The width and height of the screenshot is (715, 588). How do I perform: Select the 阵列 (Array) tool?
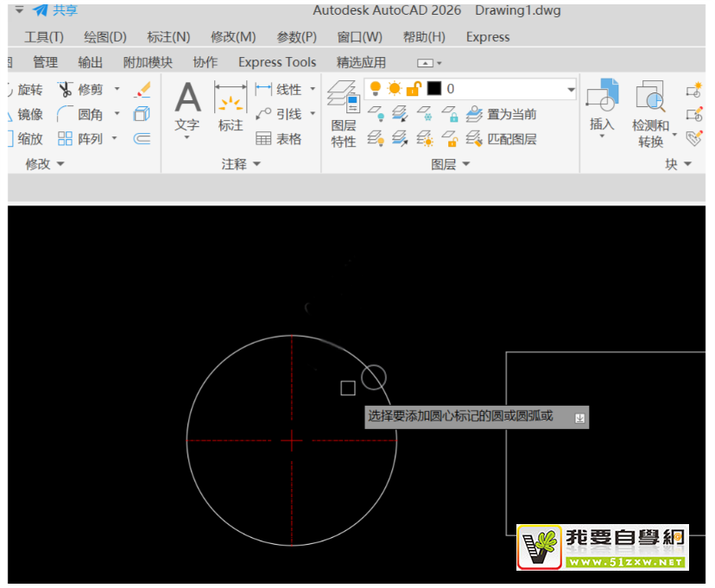click(x=66, y=139)
